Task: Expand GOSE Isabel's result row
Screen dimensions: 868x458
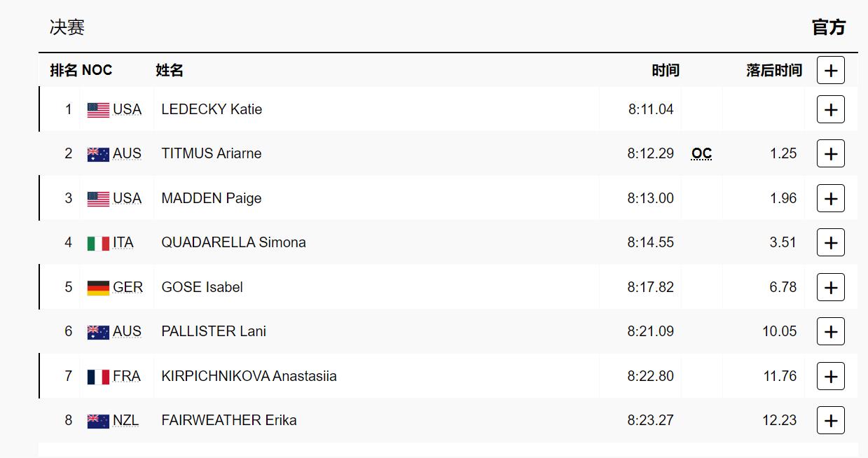Action: pos(830,287)
